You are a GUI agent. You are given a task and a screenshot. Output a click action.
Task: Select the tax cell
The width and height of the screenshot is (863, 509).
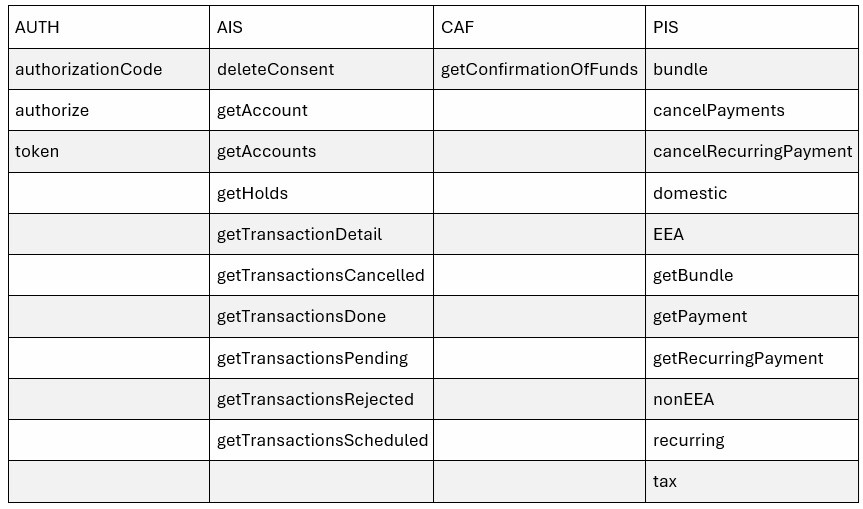click(x=752, y=481)
